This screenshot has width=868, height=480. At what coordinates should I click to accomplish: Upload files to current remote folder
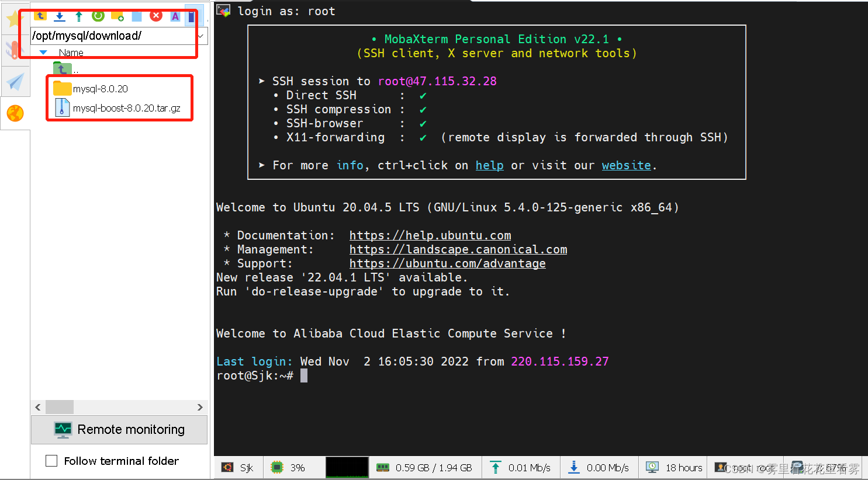(79, 16)
